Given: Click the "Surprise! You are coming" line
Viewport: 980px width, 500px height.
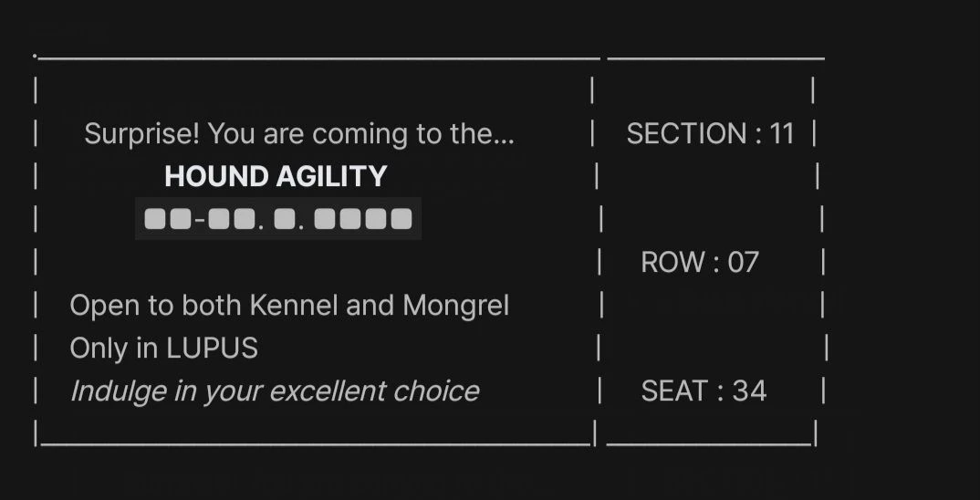Looking at the screenshot, I should click(x=298, y=134).
